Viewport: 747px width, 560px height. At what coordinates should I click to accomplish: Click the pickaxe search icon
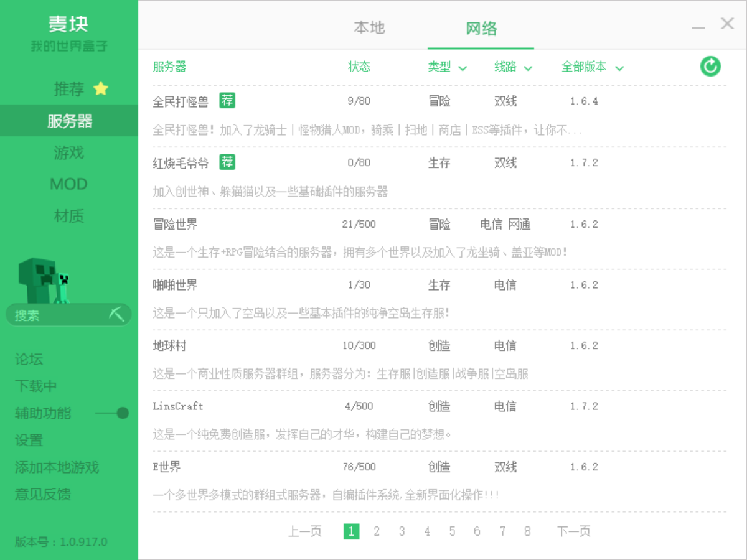click(116, 314)
